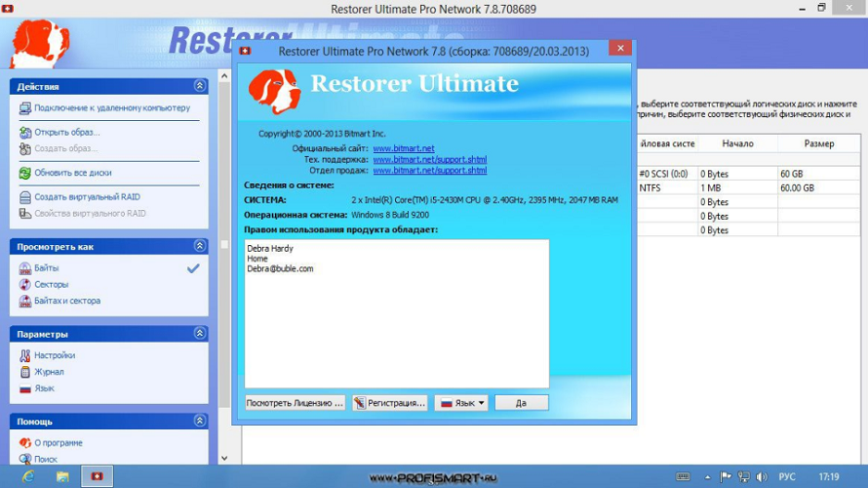Click sidebar scrollbar up arrow
Viewport: 868px width, 488px height.
(224, 76)
